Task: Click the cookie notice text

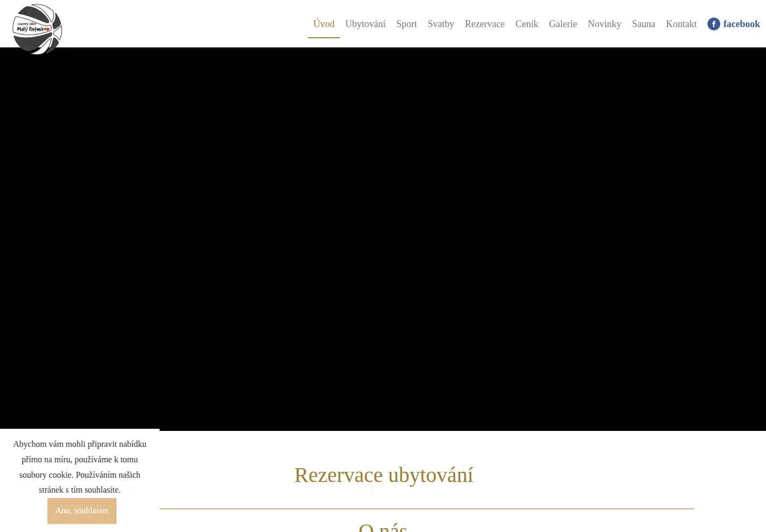Action: pos(80,467)
